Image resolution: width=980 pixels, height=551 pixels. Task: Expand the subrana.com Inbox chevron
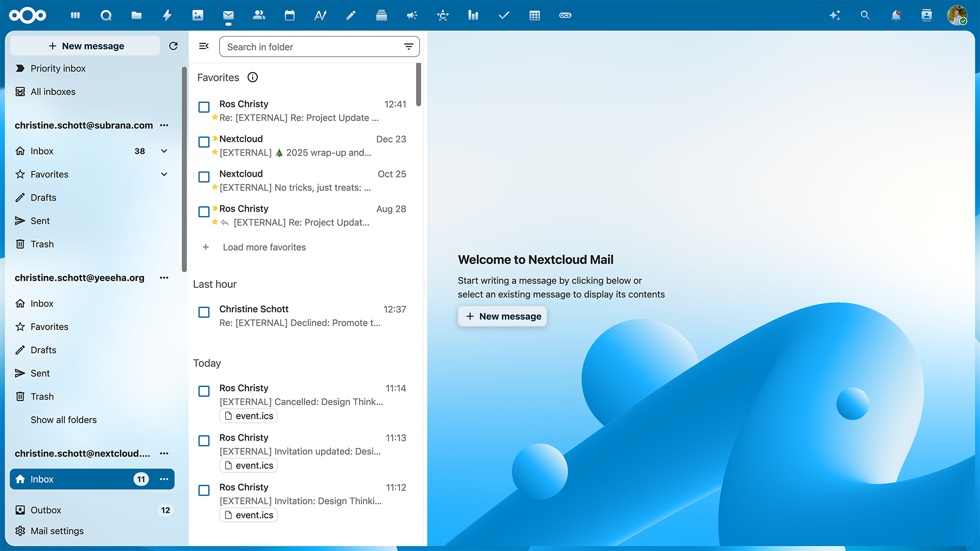click(164, 151)
